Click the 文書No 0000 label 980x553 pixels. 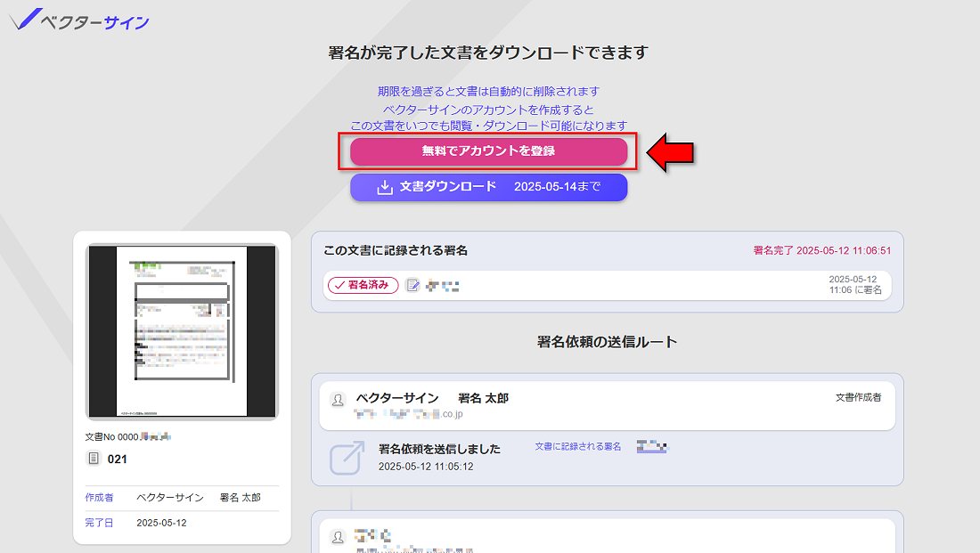click(x=111, y=436)
